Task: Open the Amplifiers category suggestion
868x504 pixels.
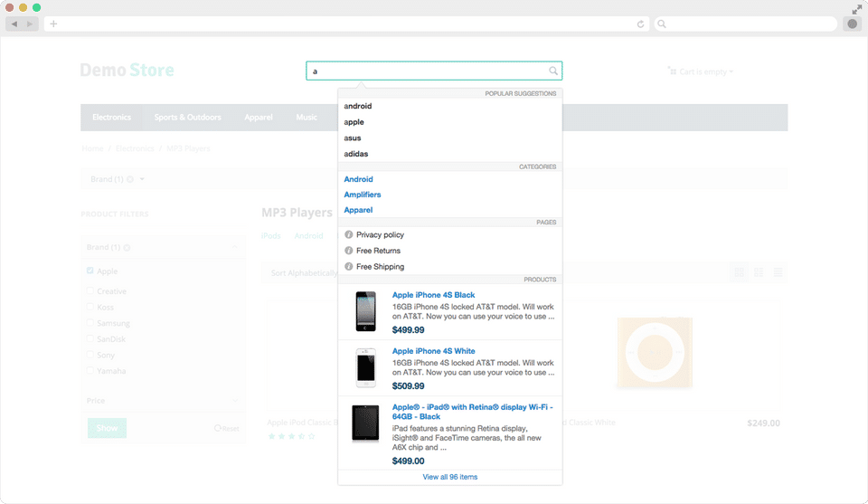Action: point(362,195)
